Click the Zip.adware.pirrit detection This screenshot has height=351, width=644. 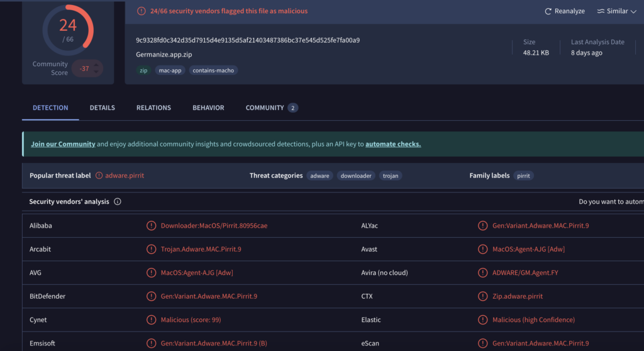(x=518, y=296)
